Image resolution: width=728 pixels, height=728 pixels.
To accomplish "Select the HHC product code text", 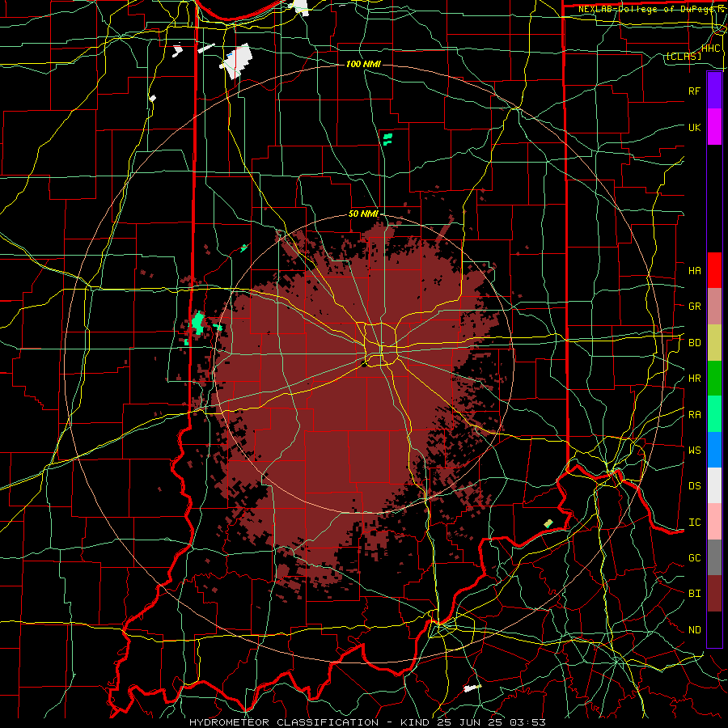I will click(x=710, y=49).
